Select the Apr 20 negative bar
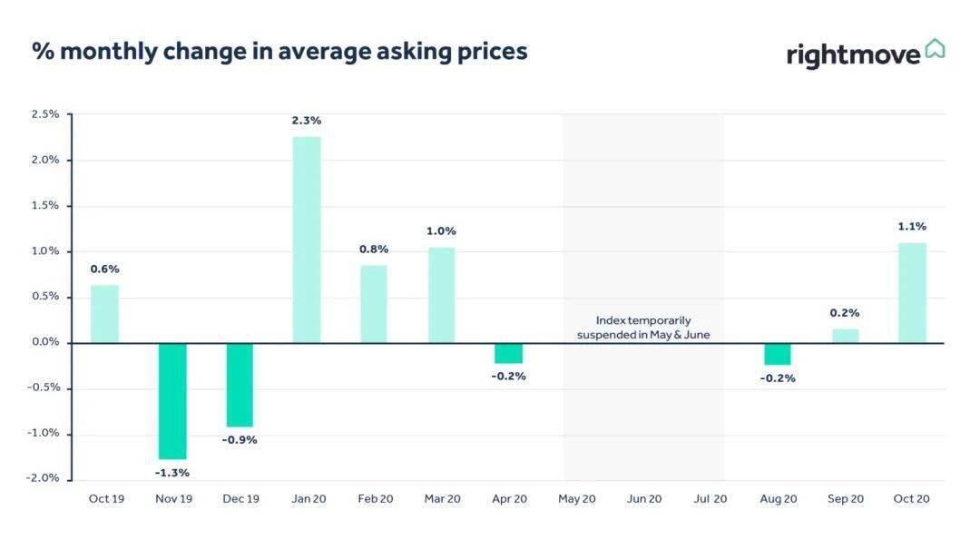Screen dimensions: 980x549 click(508, 353)
